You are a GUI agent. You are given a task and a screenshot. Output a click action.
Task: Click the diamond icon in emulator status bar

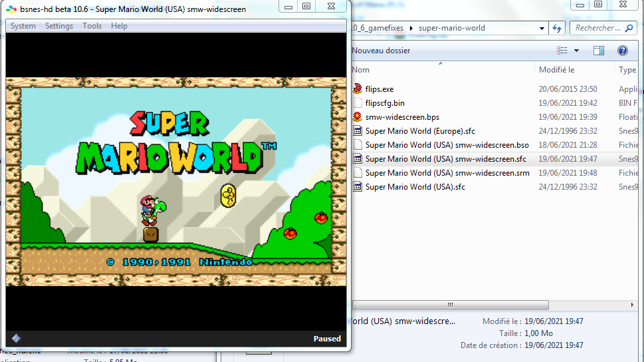[x=16, y=338]
